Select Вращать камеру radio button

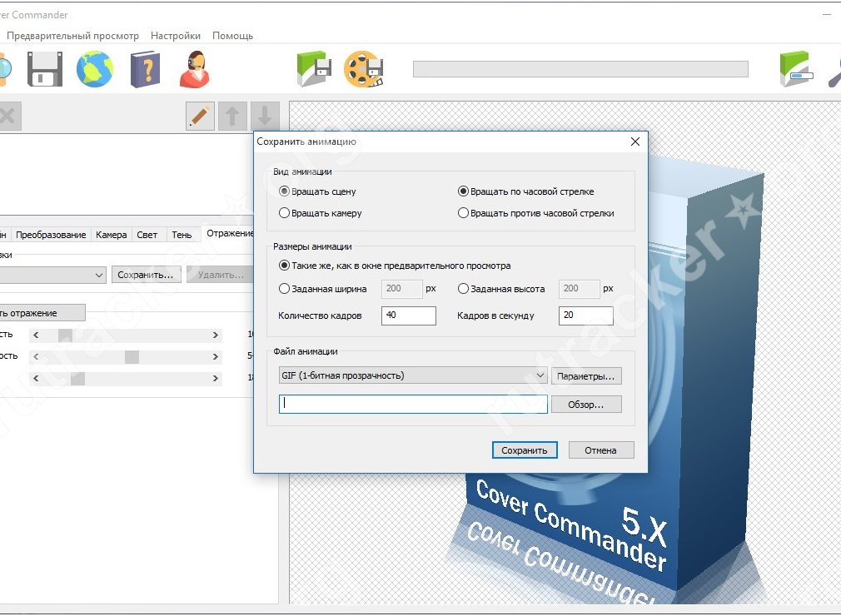[x=284, y=213]
